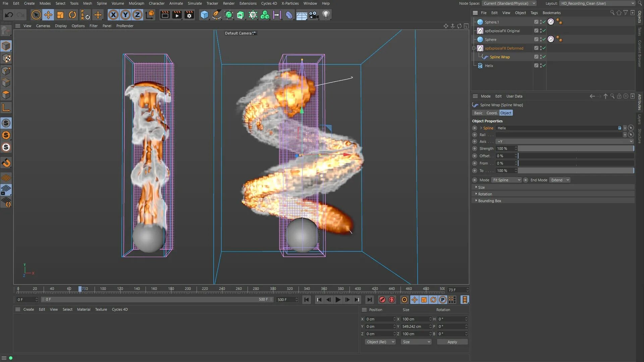644x362 pixels.
Task: Click the Go to End of animation icon
Action: (369, 300)
